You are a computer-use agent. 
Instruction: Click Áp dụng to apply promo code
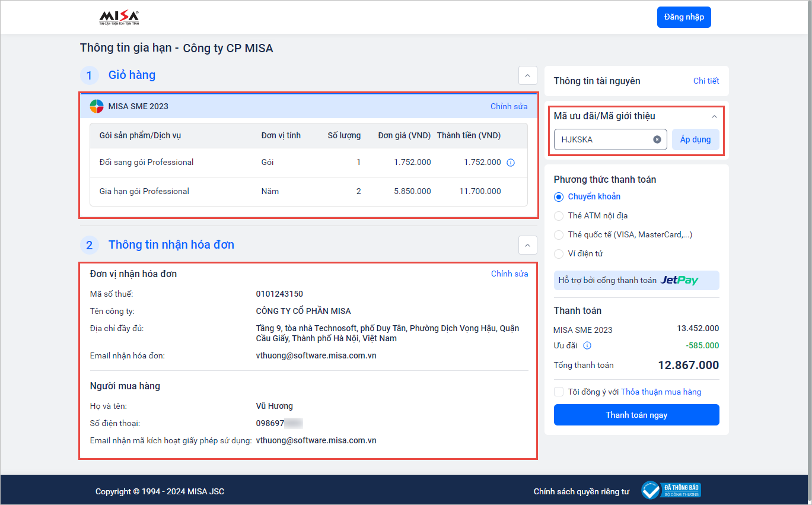pos(695,139)
